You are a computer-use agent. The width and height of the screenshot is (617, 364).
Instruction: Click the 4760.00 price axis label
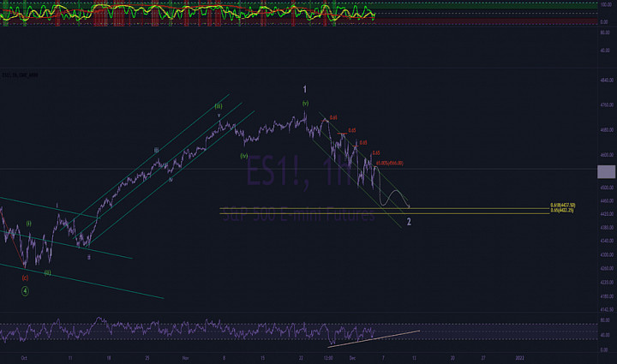point(607,105)
